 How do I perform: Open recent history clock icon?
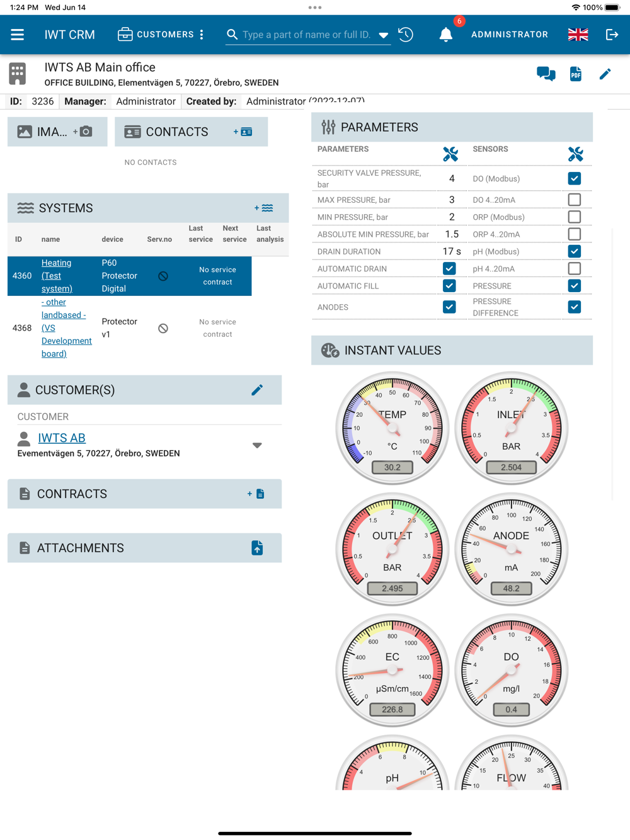point(406,35)
